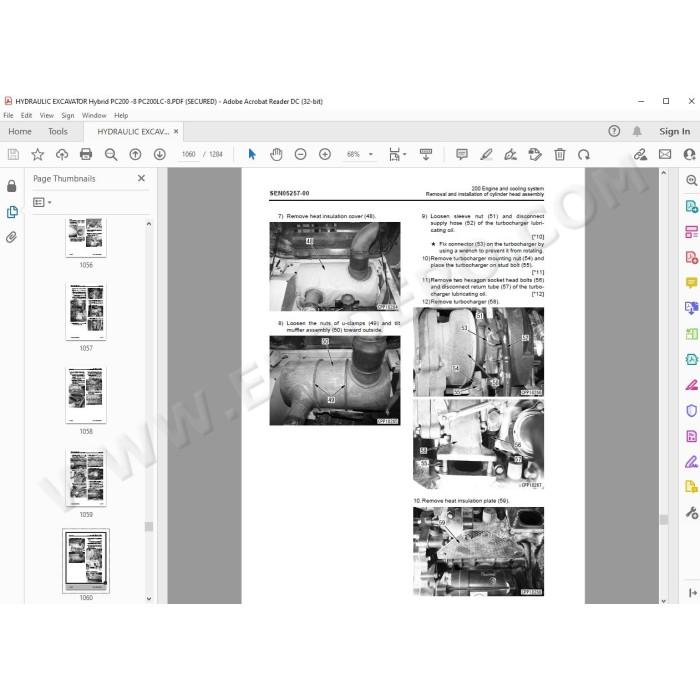
Task: Open the Sign menu
Action: [x=68, y=116]
